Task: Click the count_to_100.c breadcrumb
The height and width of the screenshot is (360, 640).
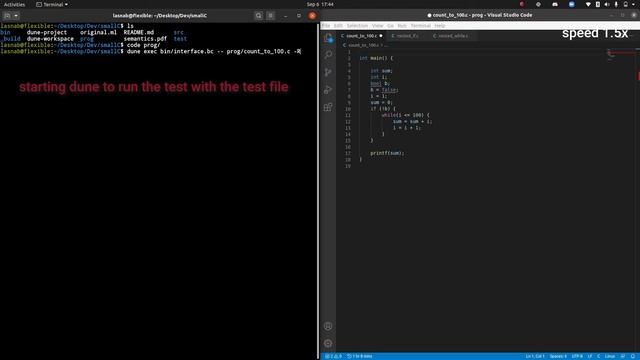Action: click(363, 45)
